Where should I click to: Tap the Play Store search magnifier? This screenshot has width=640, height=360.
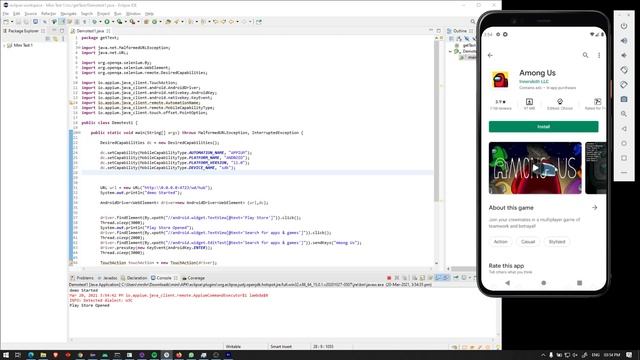585,55
